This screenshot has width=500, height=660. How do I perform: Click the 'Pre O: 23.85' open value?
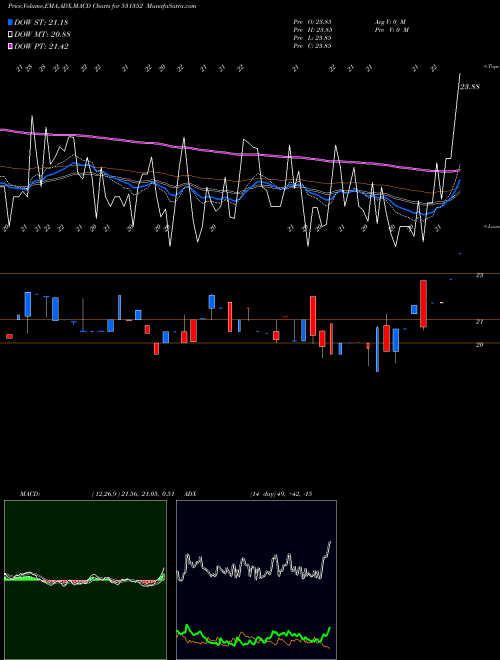coord(313,22)
